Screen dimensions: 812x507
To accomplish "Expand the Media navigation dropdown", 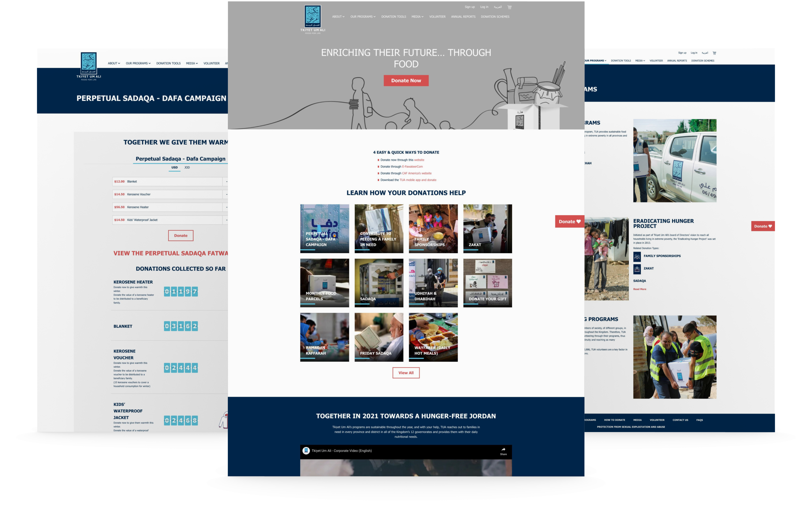I will [x=417, y=16].
